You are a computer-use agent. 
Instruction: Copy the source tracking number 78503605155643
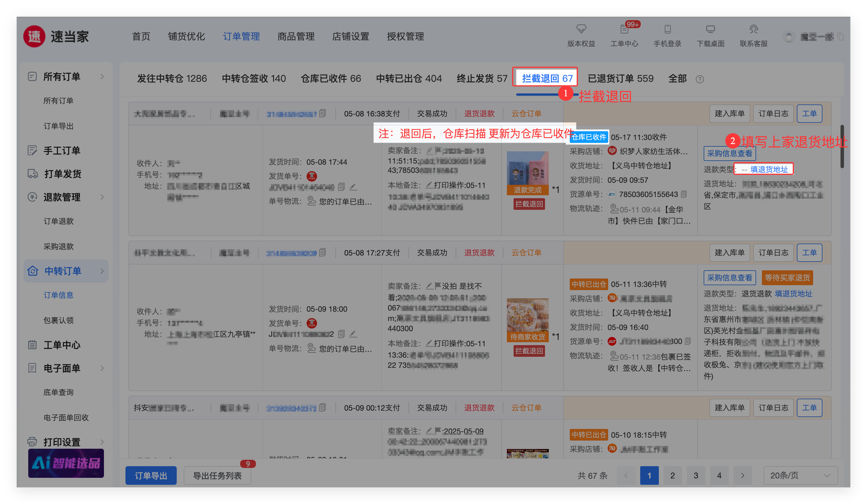tap(684, 194)
